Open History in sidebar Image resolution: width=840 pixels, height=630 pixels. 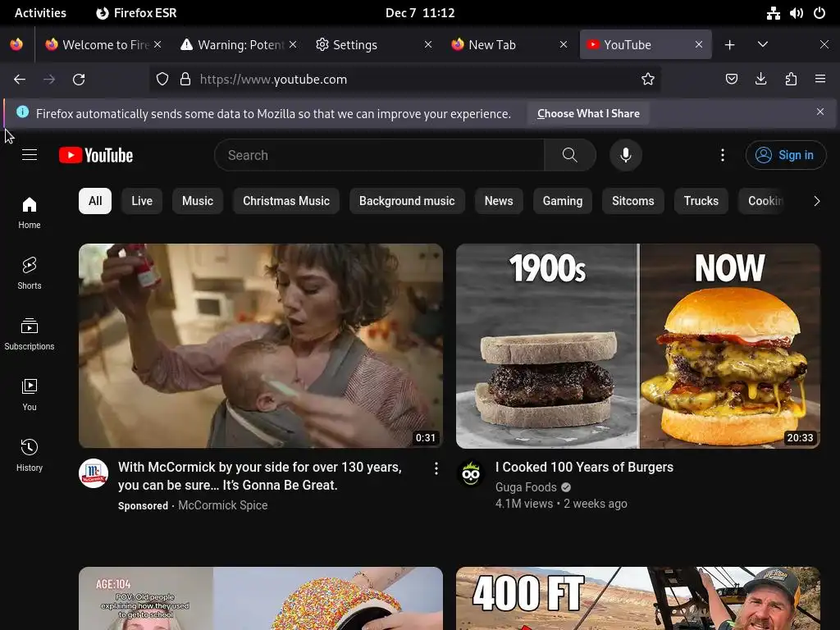coord(30,455)
